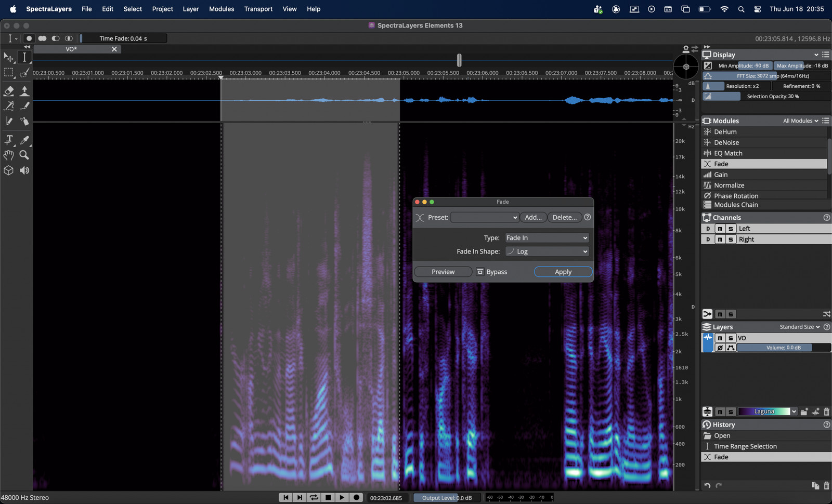832x504 pixels.
Task: Select the Layer Transform move tool
Action: pyautogui.click(x=8, y=57)
